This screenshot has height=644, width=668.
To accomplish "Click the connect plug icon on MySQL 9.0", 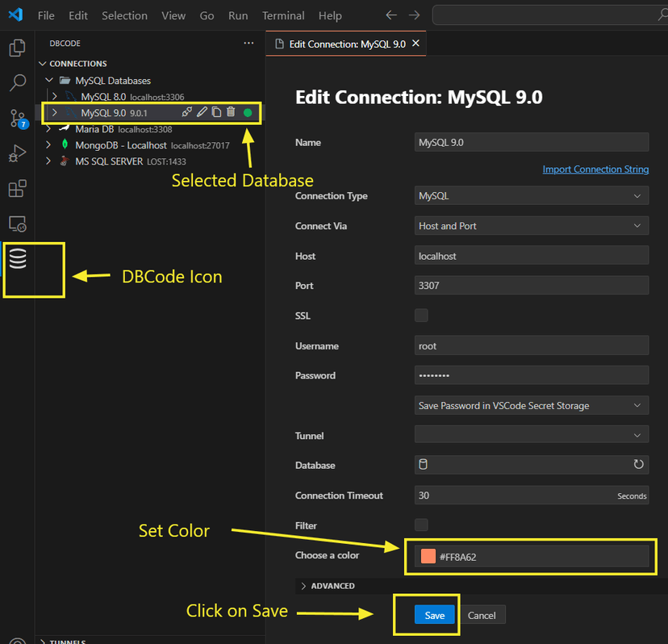I will tap(186, 112).
